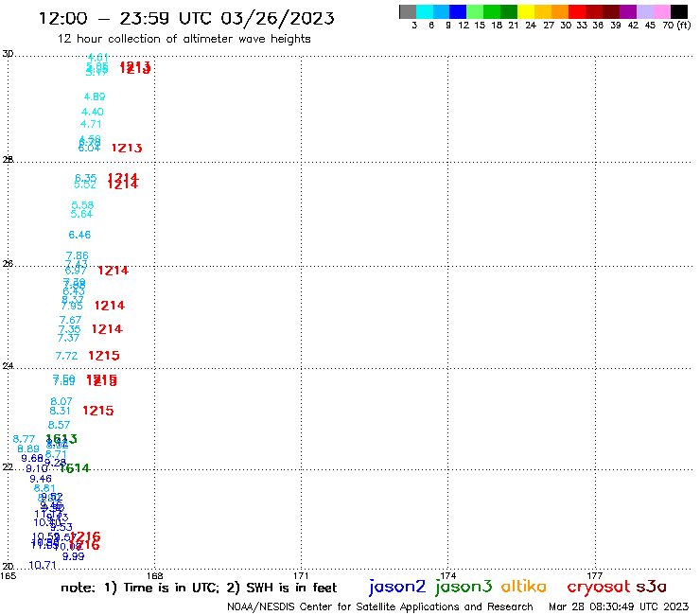The width and height of the screenshot is (700, 615).
Task: Select the cyan 6 ft legend swatch
Action: tap(425, 11)
